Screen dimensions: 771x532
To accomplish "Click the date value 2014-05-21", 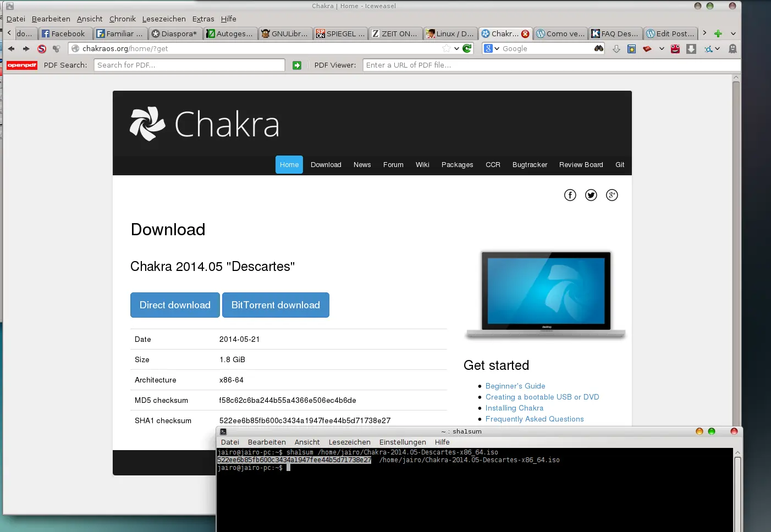I will point(239,339).
